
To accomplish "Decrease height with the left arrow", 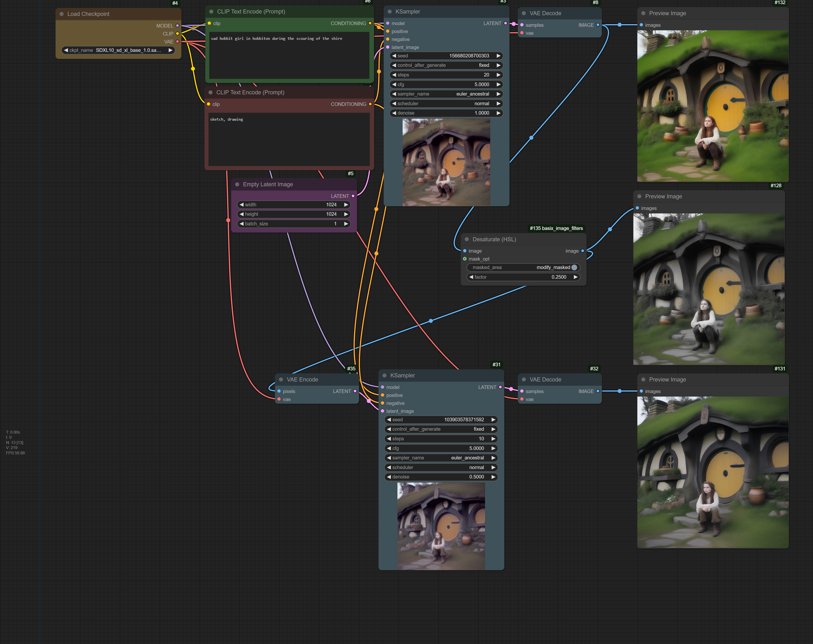I will 241,214.
